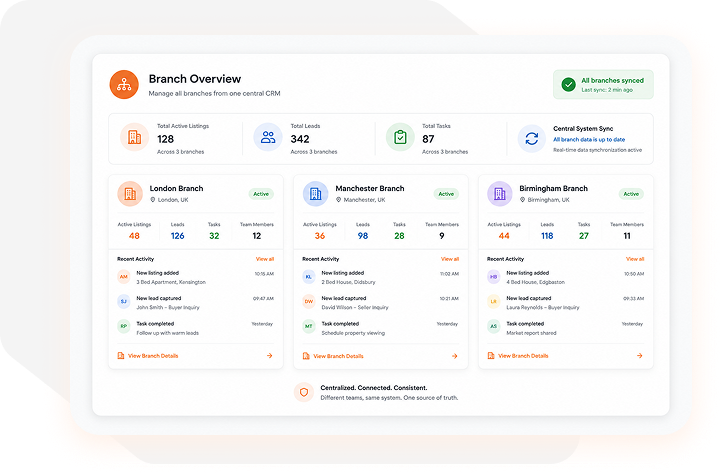Image resolution: width=722 pixels, height=474 pixels.
Task: Click the Total Tasks clipboard icon
Action: coord(400,137)
